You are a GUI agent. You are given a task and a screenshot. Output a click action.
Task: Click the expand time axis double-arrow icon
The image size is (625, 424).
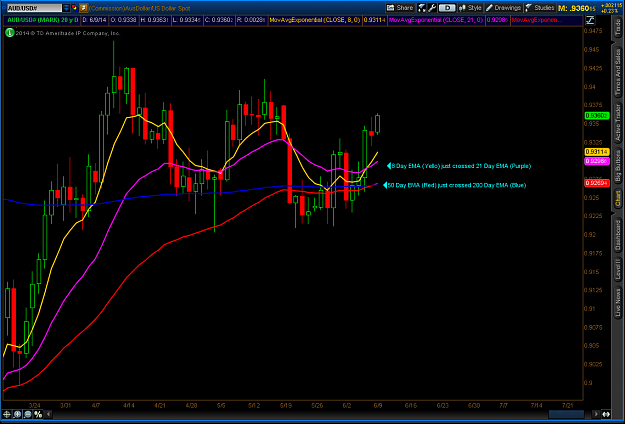[x=605, y=414]
